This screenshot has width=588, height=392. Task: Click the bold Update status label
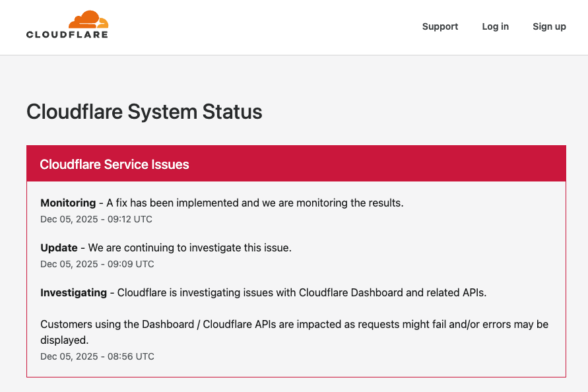(x=59, y=248)
